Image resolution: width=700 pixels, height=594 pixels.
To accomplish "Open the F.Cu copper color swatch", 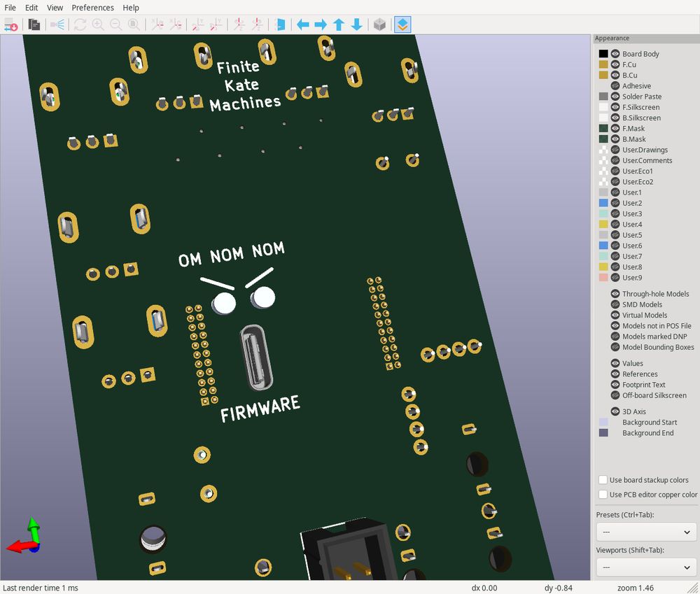I will coord(603,64).
